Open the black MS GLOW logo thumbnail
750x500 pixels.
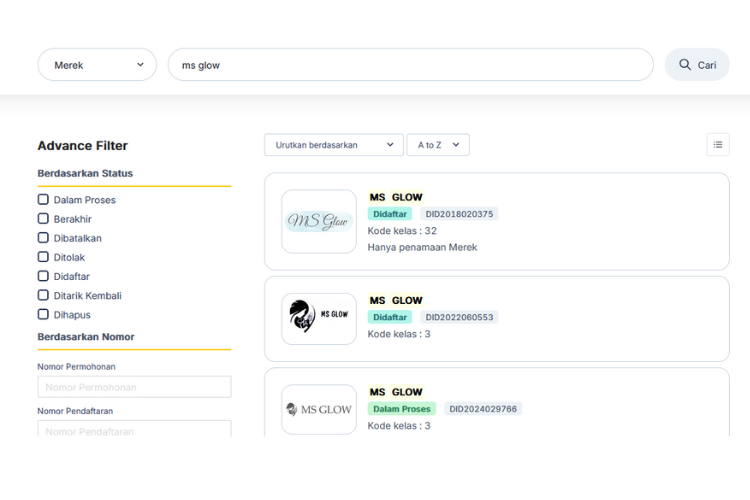(x=319, y=319)
